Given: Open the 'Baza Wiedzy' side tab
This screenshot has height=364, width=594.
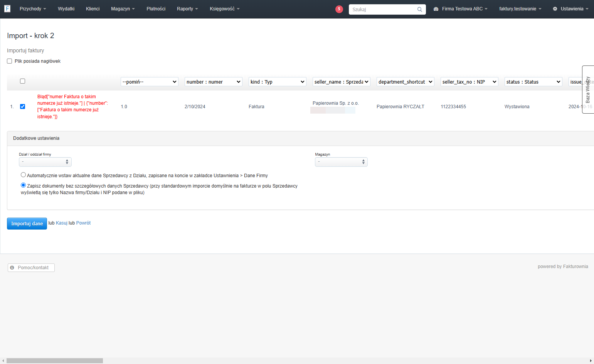Looking at the screenshot, I should pyautogui.click(x=588, y=89).
